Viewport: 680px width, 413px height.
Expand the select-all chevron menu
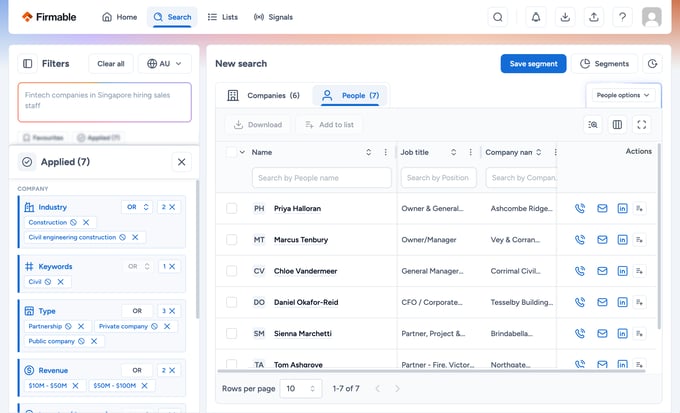pyautogui.click(x=242, y=152)
